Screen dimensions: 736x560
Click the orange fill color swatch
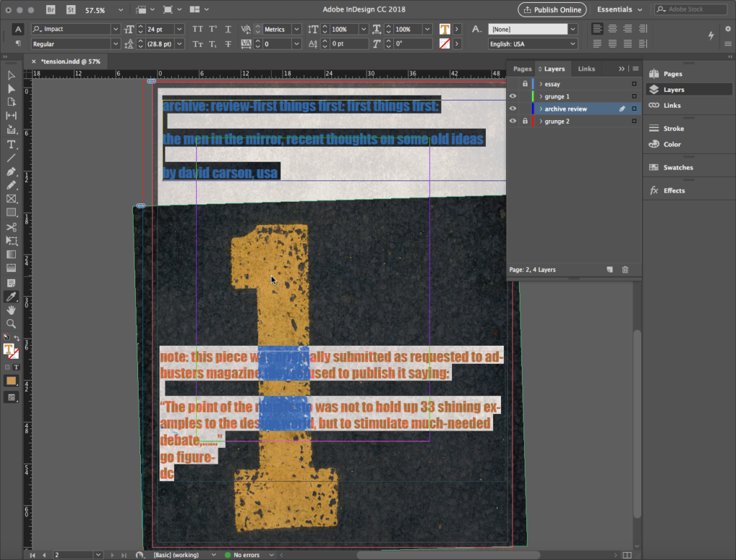coord(11,380)
